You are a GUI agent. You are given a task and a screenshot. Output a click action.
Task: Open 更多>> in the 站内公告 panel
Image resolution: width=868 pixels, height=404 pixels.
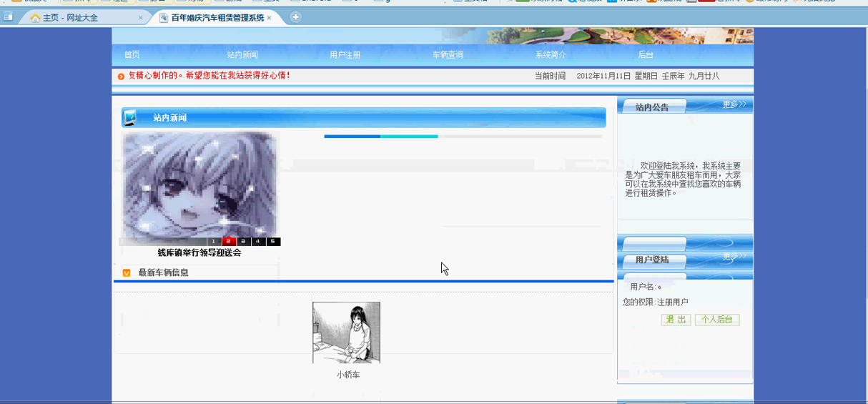point(734,104)
